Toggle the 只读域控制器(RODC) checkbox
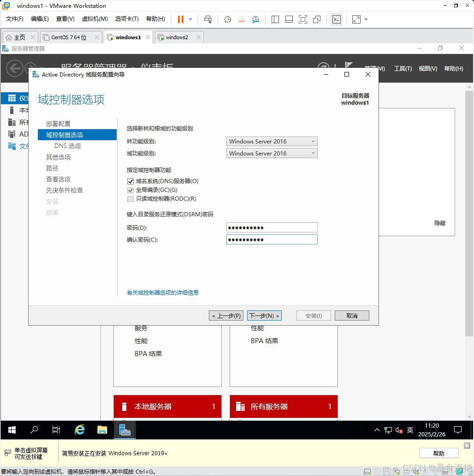The height and width of the screenshot is (476, 474). click(x=130, y=199)
